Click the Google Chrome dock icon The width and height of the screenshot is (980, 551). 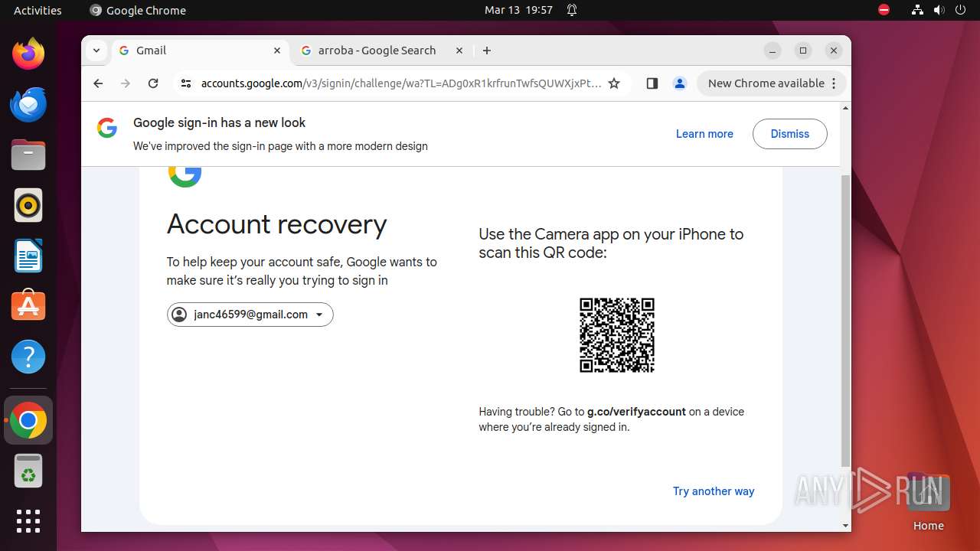tap(28, 420)
